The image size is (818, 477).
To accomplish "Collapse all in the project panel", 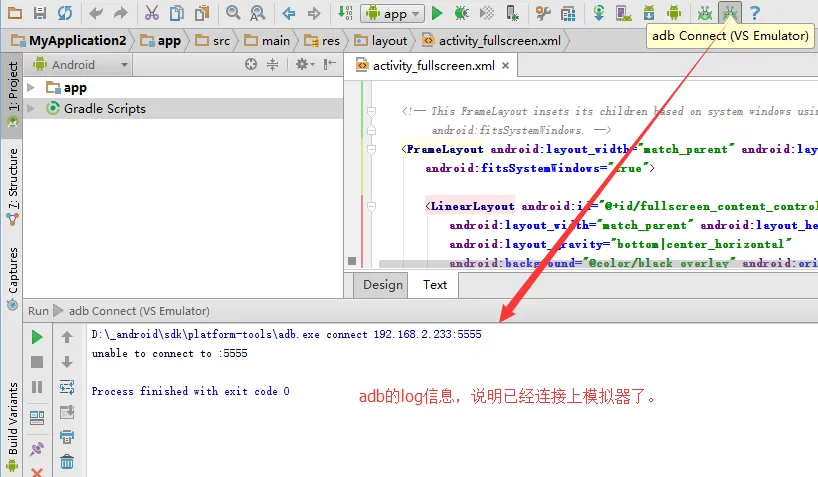I will click(x=272, y=64).
